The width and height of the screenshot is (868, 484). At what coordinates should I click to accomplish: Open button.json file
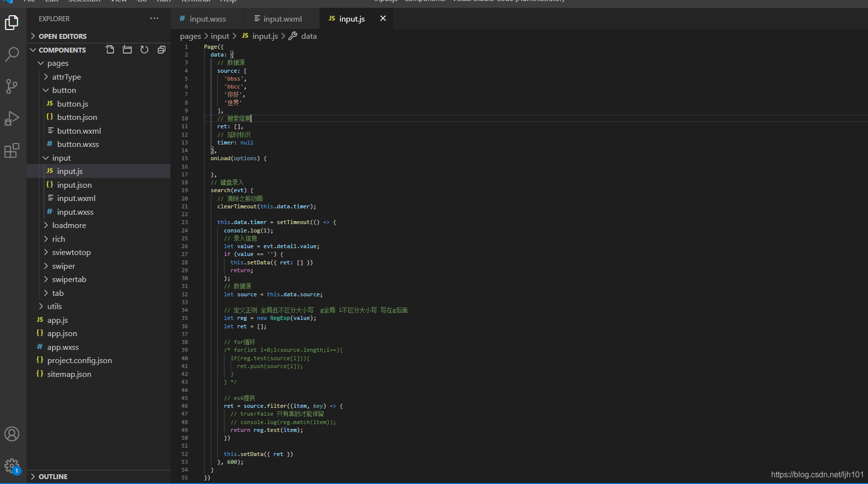pos(98,117)
